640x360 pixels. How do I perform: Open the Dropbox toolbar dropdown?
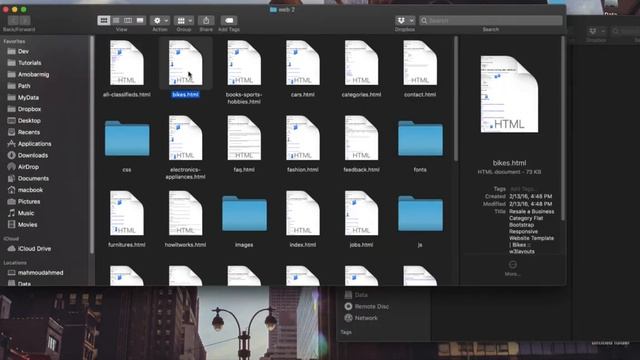[405, 20]
